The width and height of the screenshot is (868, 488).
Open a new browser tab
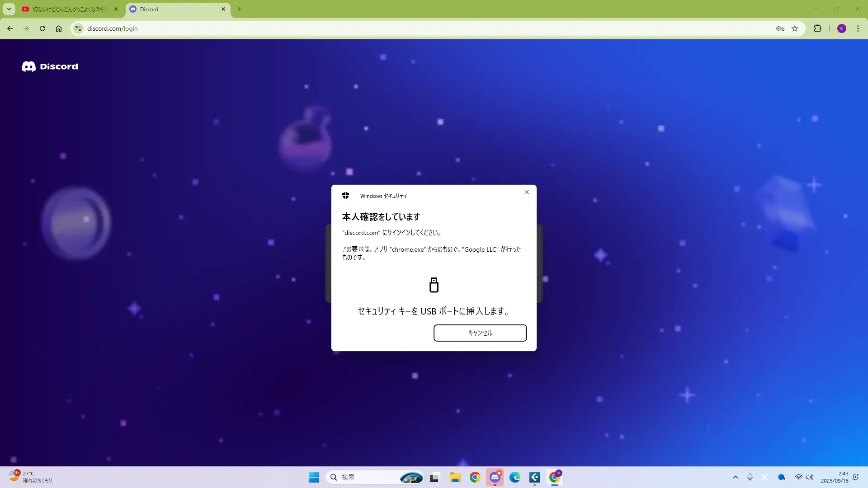point(240,9)
